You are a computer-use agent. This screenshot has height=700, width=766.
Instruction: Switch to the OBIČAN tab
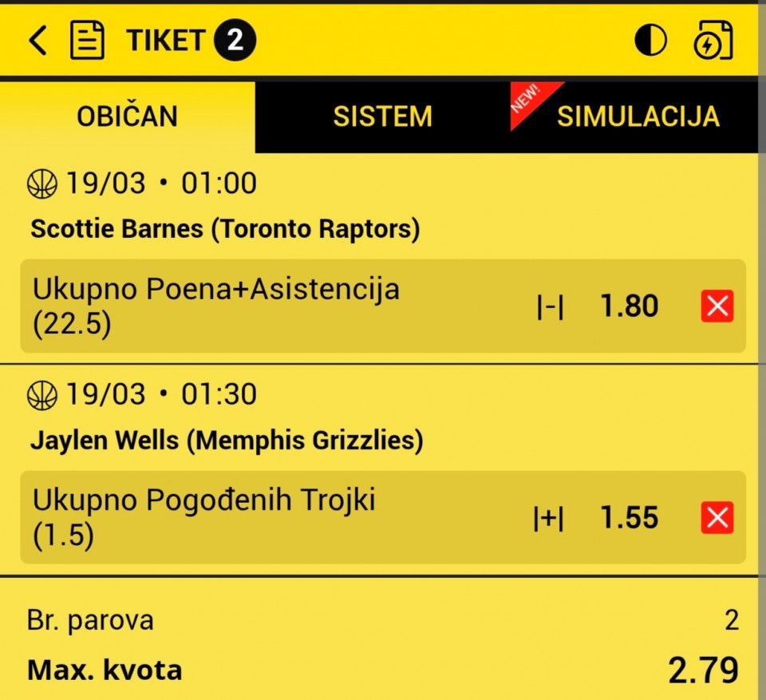point(128,117)
